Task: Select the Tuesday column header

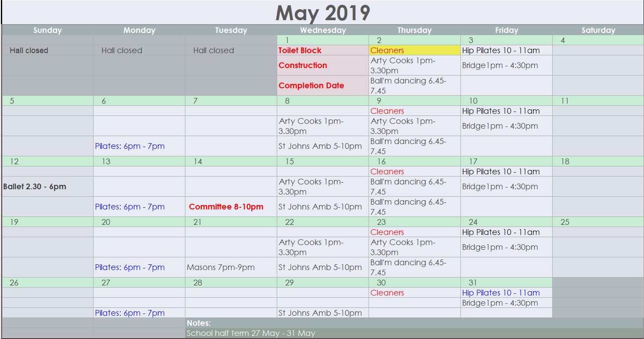Action: 231,30
